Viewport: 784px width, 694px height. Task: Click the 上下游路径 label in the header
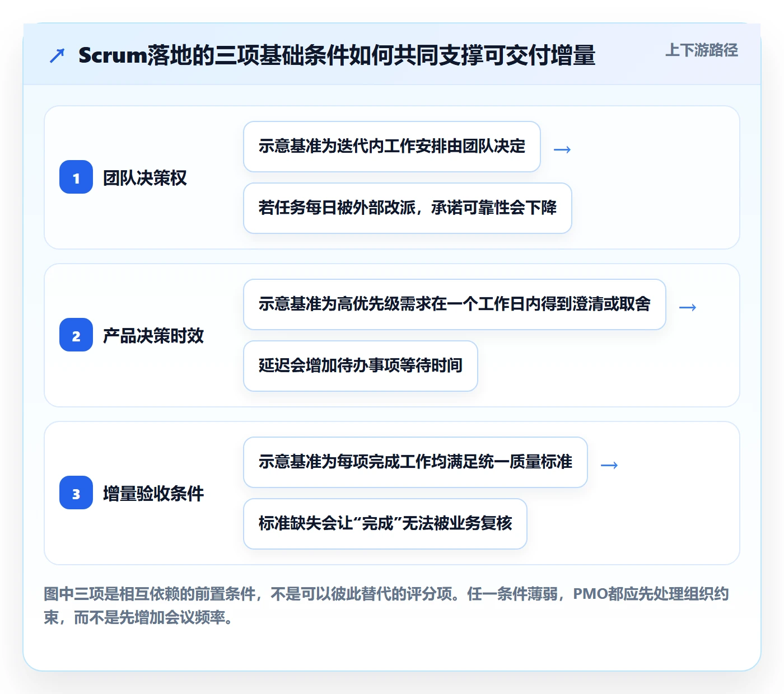(702, 50)
